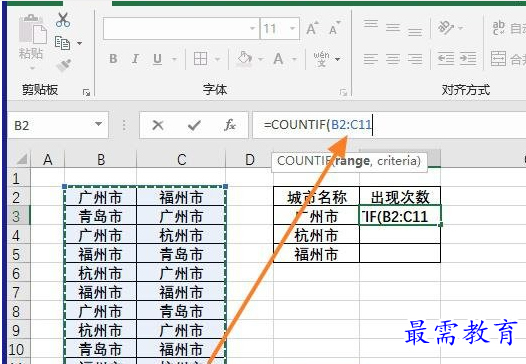Click the wrap text icon

(x=498, y=28)
